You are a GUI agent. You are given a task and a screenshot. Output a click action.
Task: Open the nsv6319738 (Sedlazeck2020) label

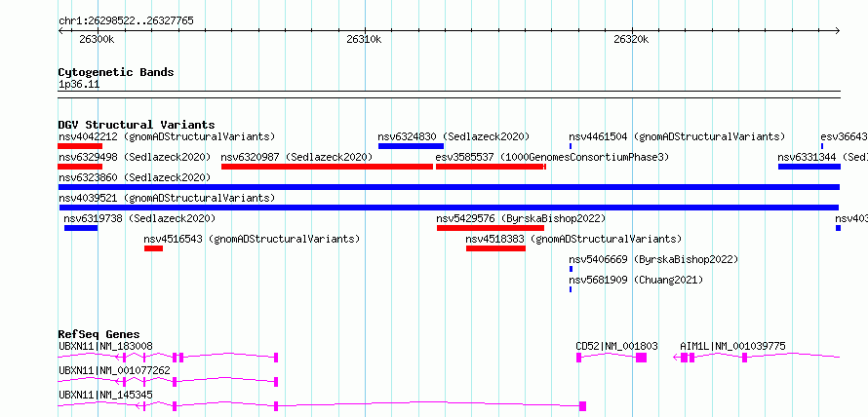tap(139, 218)
